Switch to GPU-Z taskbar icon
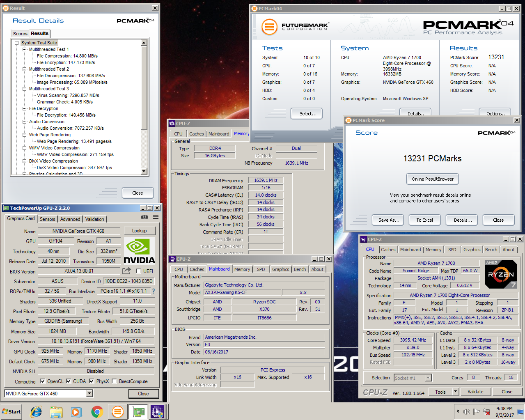The width and height of the screenshot is (525, 420). coord(138,412)
